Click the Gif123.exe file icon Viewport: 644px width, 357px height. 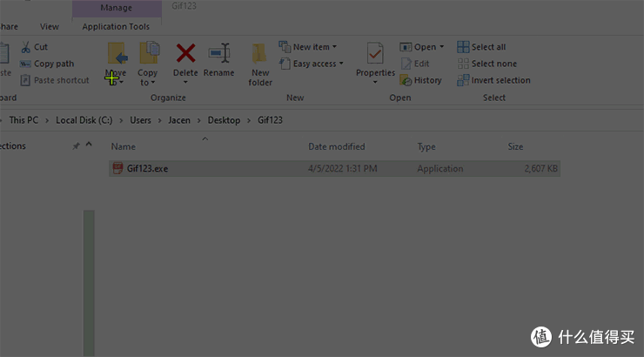click(117, 168)
